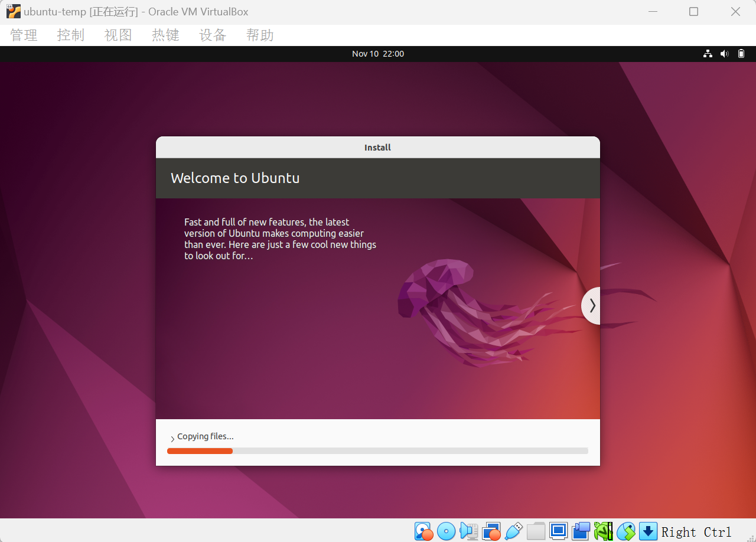
Task: Click the green turtle CPU execution icon
Action: point(603,531)
